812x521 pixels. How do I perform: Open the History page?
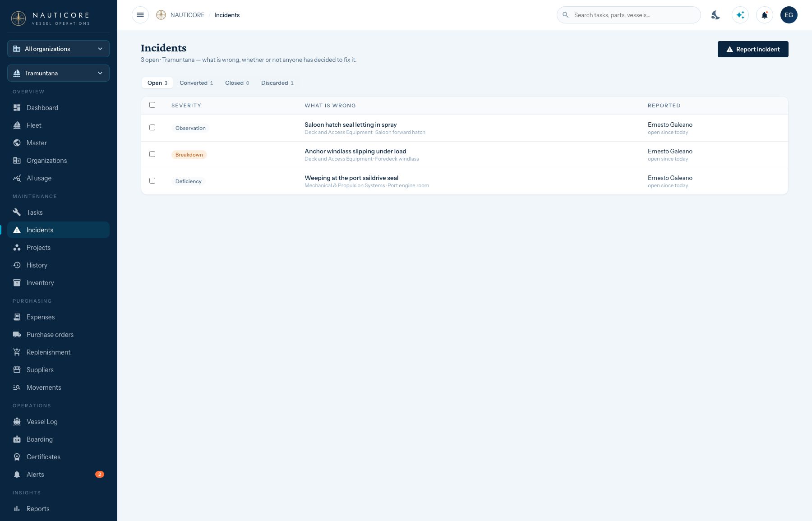coord(58,265)
